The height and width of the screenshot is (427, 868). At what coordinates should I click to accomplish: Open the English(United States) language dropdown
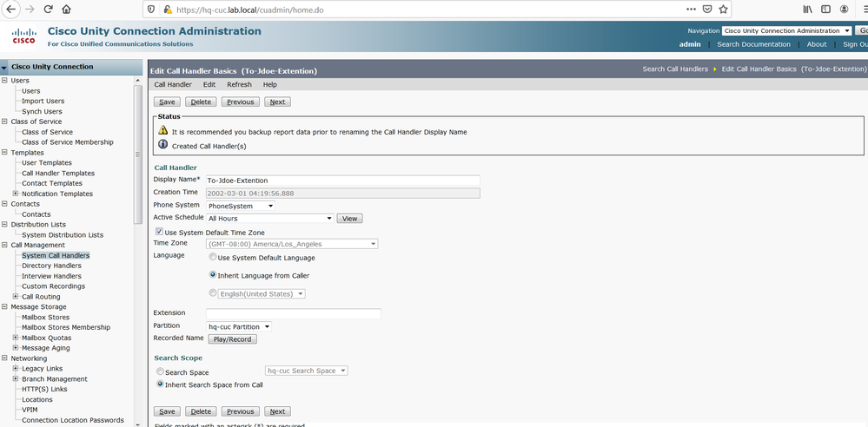(x=262, y=294)
